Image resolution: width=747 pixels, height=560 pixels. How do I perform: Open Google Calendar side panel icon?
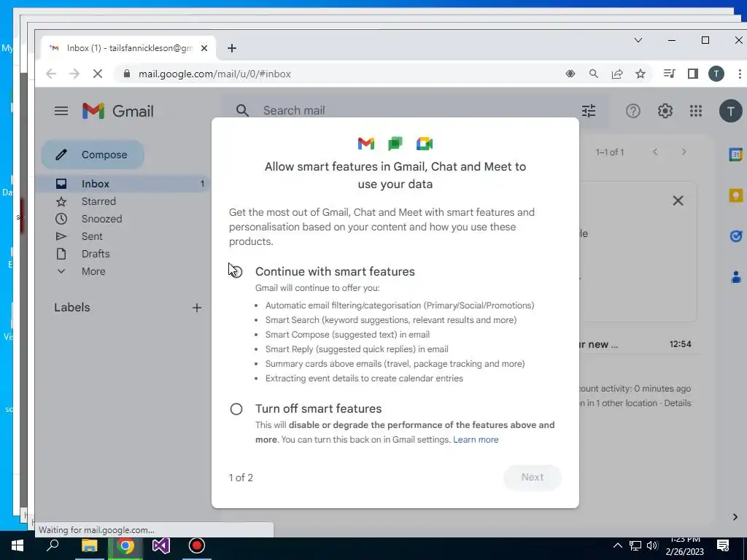(736, 155)
